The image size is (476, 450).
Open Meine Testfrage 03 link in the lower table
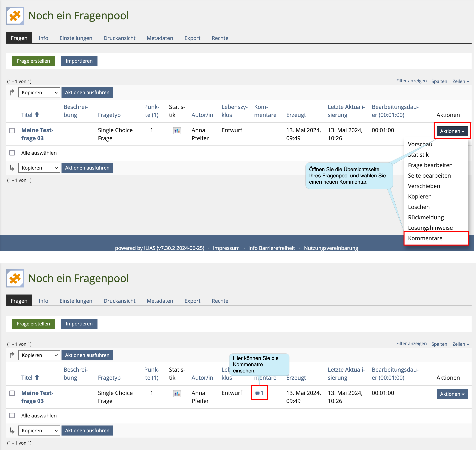point(37,397)
